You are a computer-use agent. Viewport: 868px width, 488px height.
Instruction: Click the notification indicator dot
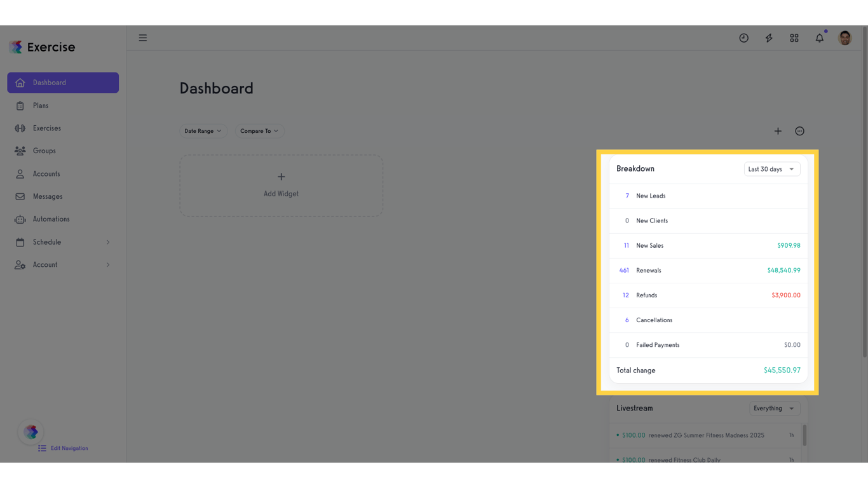(x=826, y=30)
